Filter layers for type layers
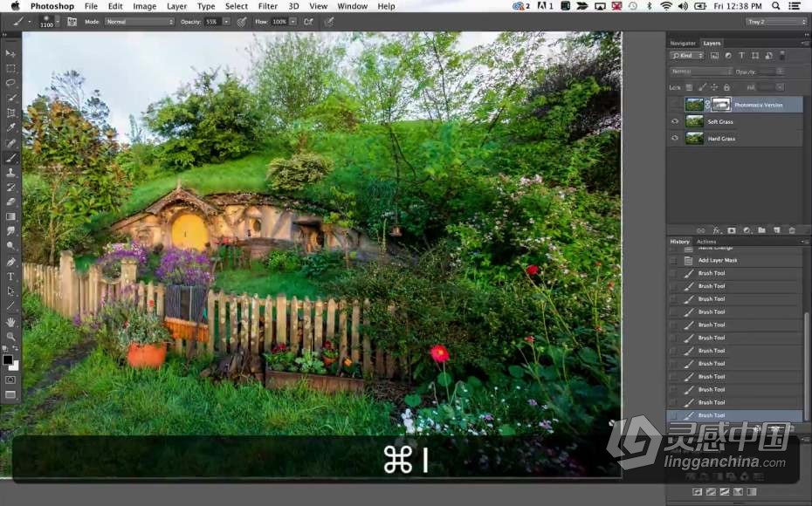This screenshot has height=506, width=812. coord(741,55)
